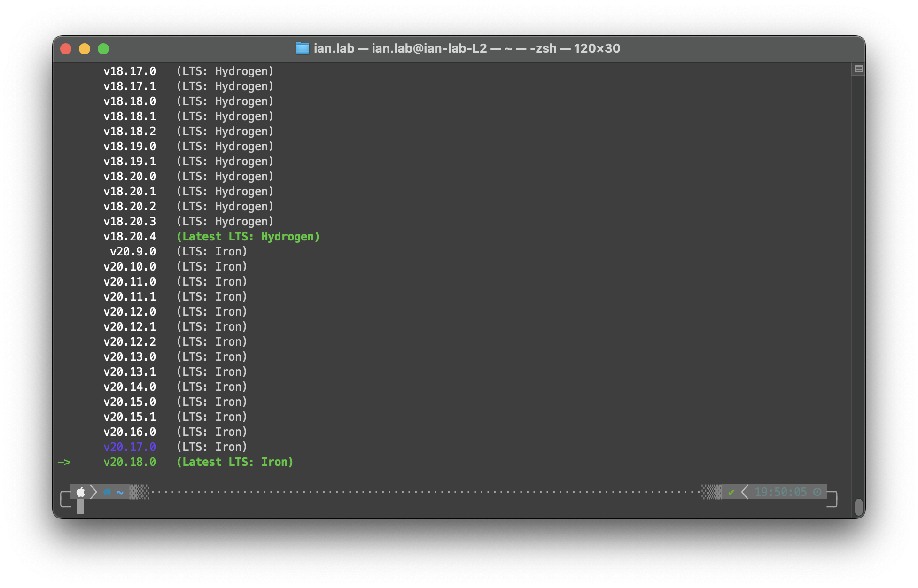Viewport: 918px width, 588px height.
Task: Click the green checkmark status icon
Action: click(731, 492)
